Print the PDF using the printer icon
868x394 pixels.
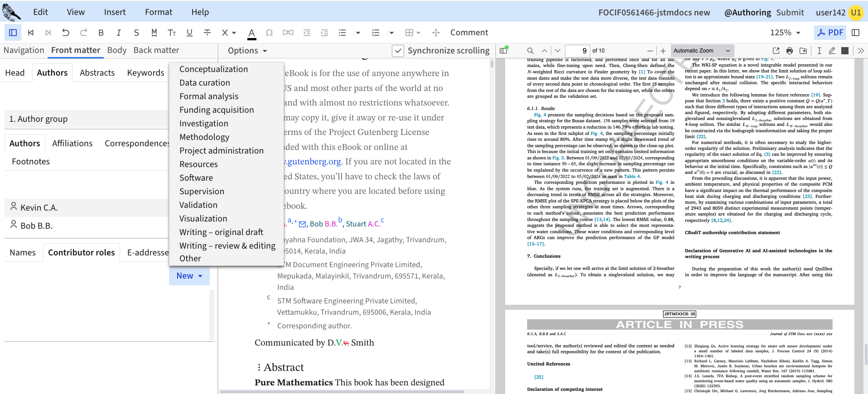pos(790,51)
